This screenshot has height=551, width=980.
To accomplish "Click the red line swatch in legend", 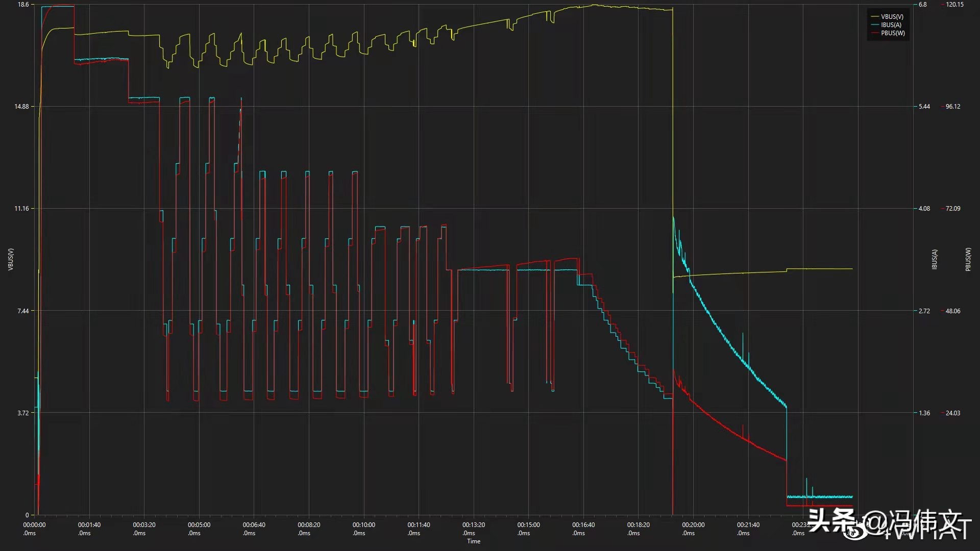I will pyautogui.click(x=875, y=33).
